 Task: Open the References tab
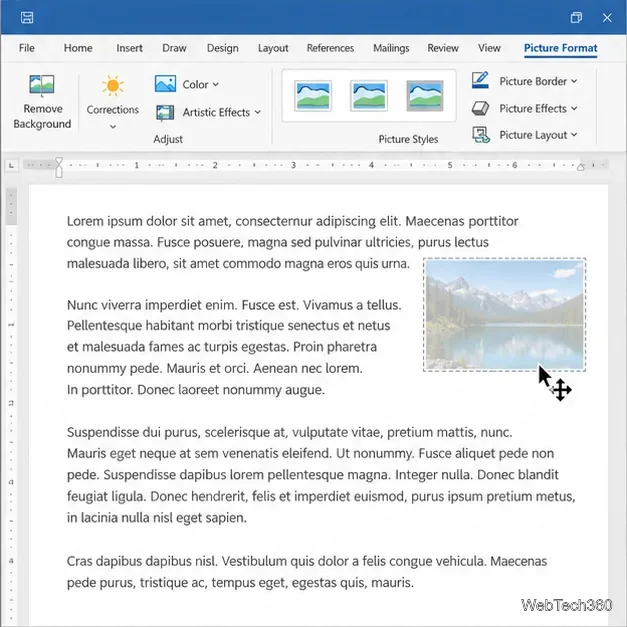(x=330, y=48)
